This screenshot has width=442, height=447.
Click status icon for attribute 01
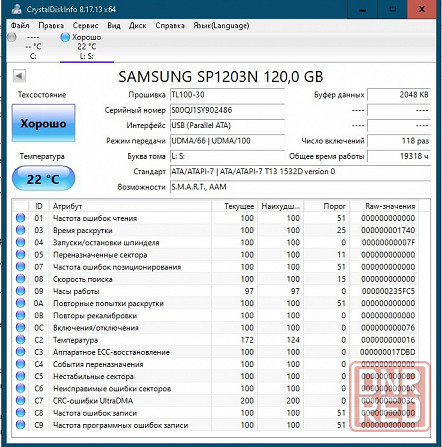tap(21, 218)
